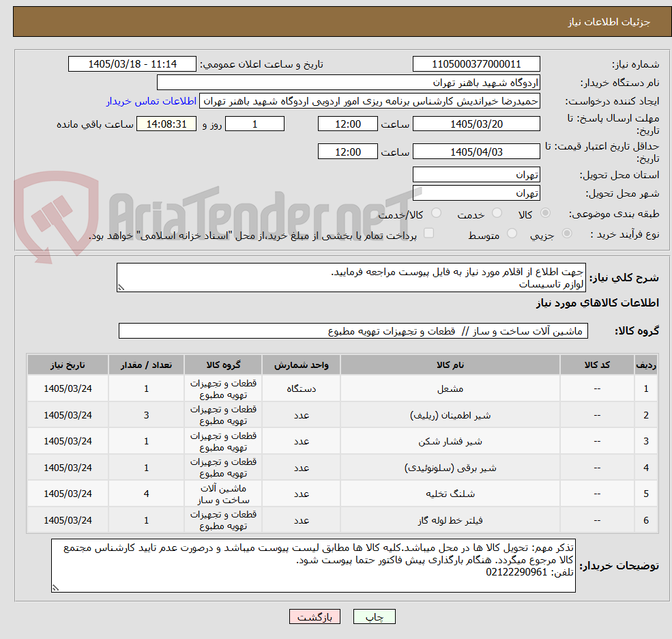
Task: Click the item name شیر اطمینان (ریلیف)
Action: click(x=450, y=415)
